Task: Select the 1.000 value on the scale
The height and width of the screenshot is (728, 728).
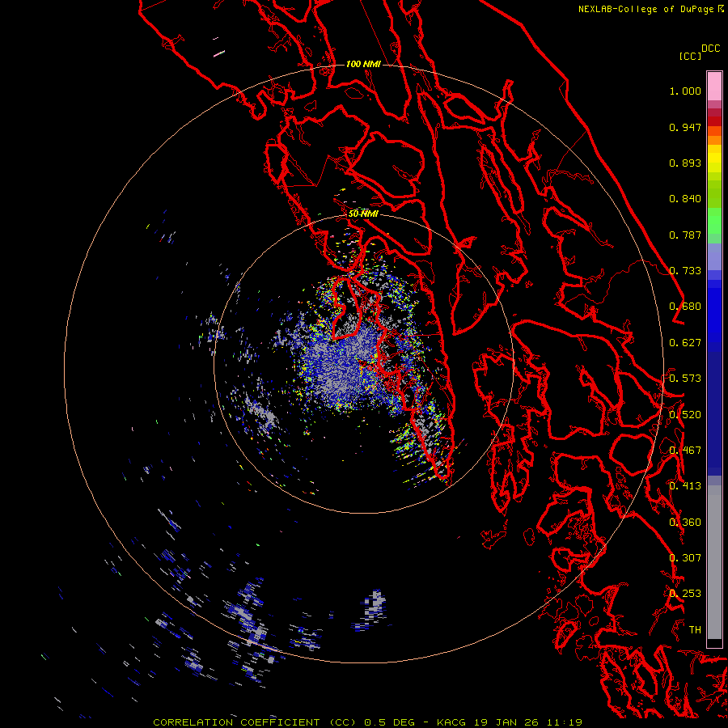Action: 685,91
